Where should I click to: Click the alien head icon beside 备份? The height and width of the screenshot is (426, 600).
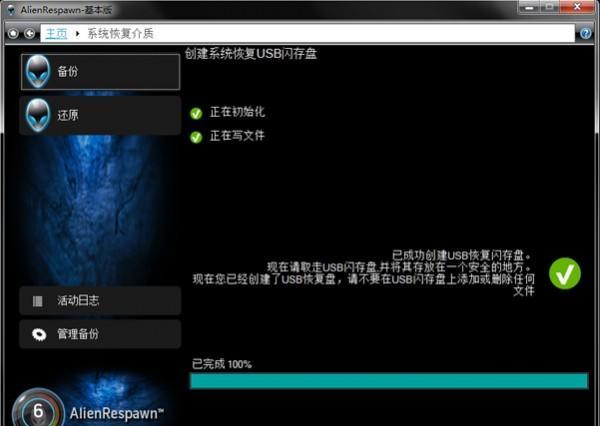coord(38,72)
